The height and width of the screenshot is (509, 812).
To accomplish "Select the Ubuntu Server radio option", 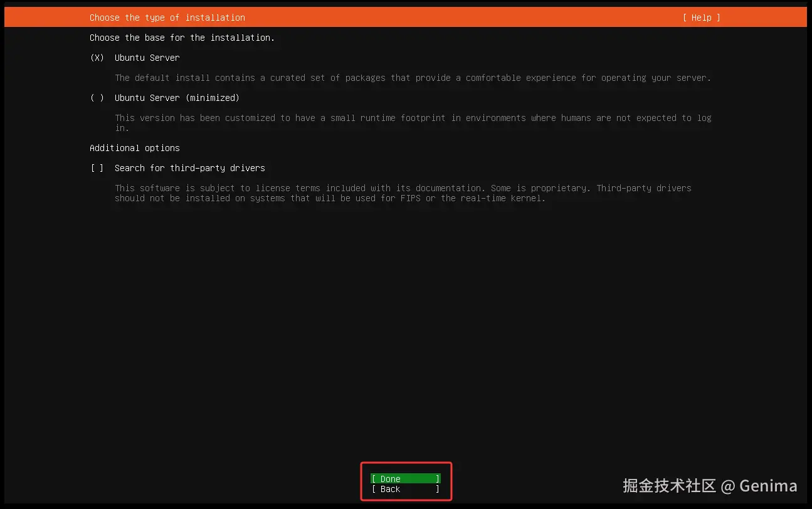I will coord(97,58).
